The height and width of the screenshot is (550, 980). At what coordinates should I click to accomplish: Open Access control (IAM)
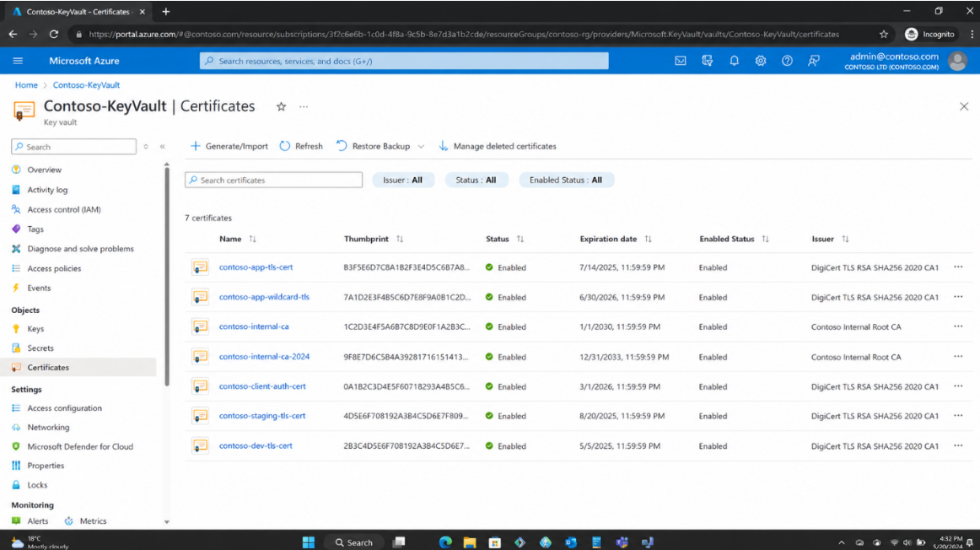(64, 209)
